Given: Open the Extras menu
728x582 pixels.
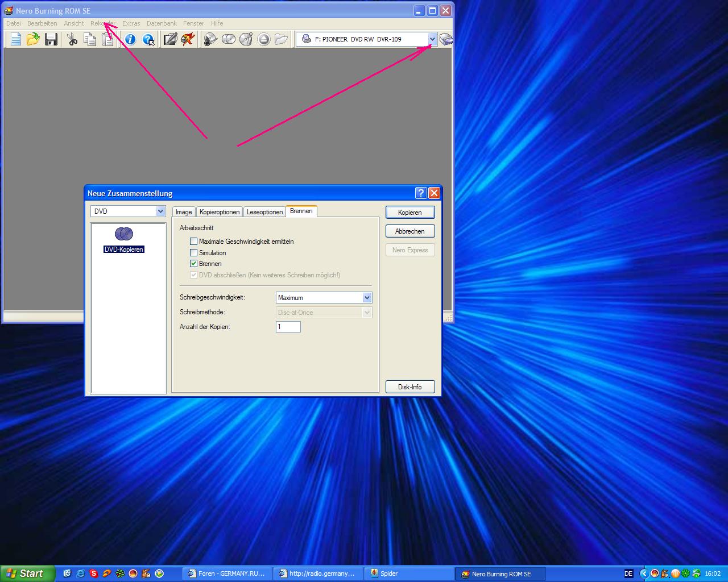Looking at the screenshot, I should (131, 23).
